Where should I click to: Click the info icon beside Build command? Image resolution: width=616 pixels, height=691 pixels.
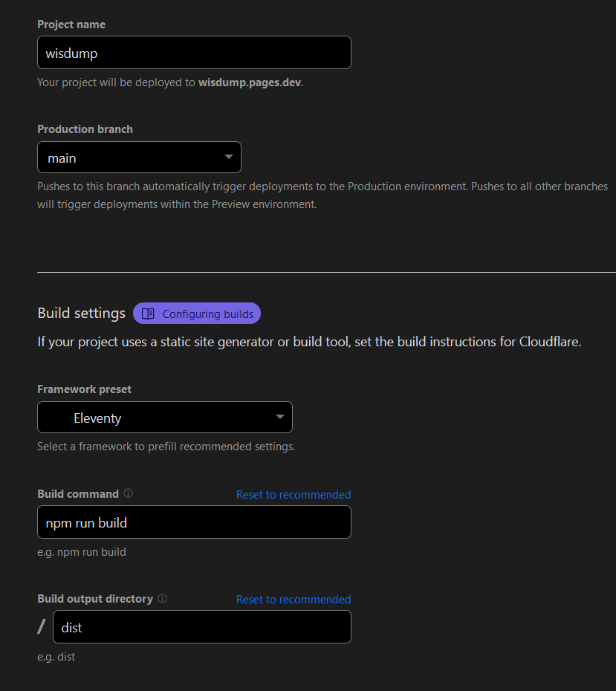click(128, 493)
